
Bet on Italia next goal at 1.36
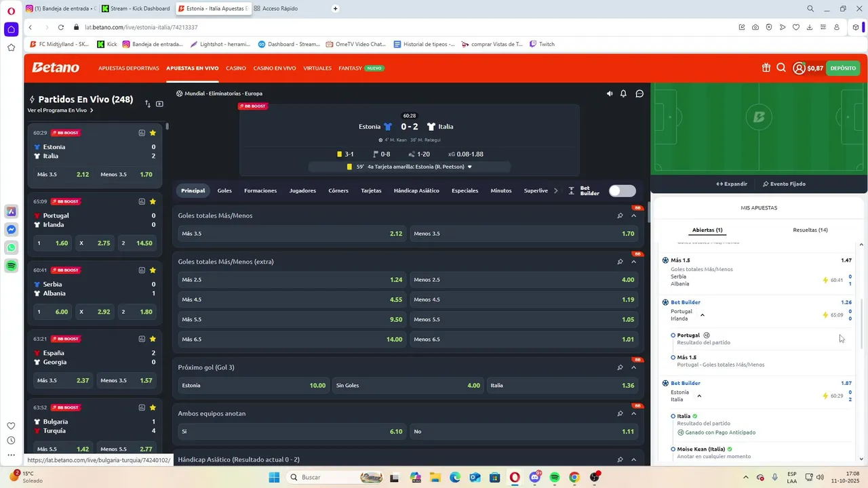(562, 386)
